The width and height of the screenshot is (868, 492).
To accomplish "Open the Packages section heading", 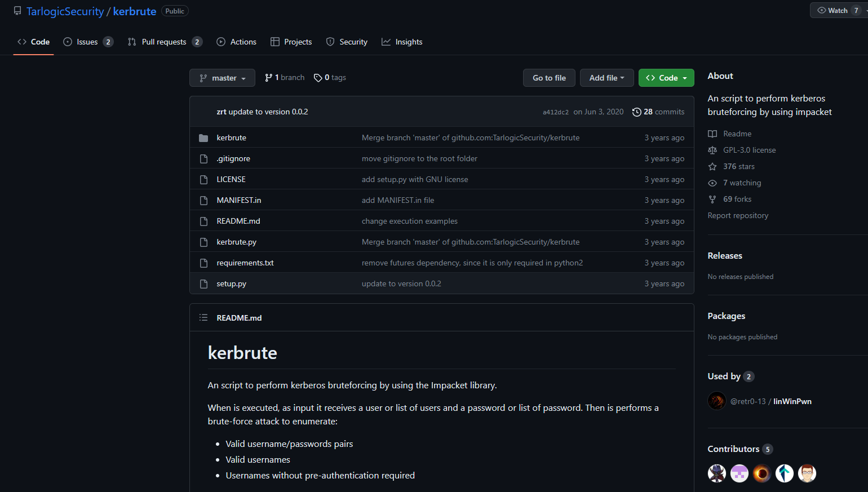I will [727, 316].
